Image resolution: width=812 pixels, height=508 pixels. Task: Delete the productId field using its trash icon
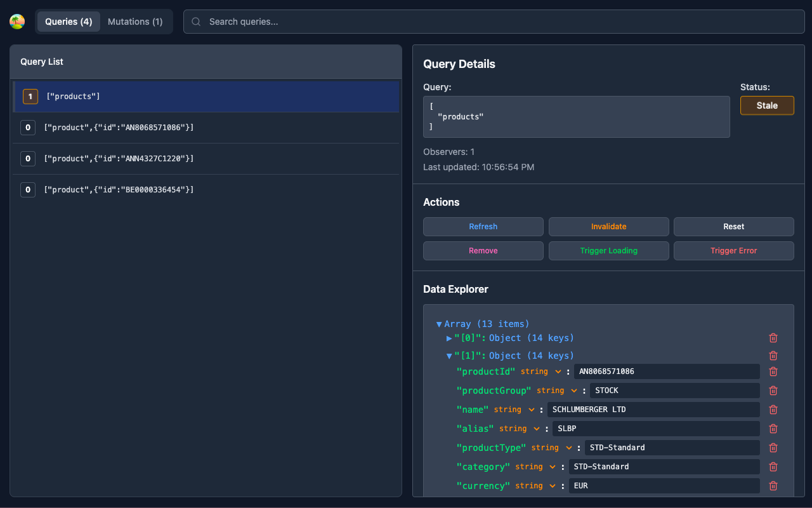pos(773,371)
